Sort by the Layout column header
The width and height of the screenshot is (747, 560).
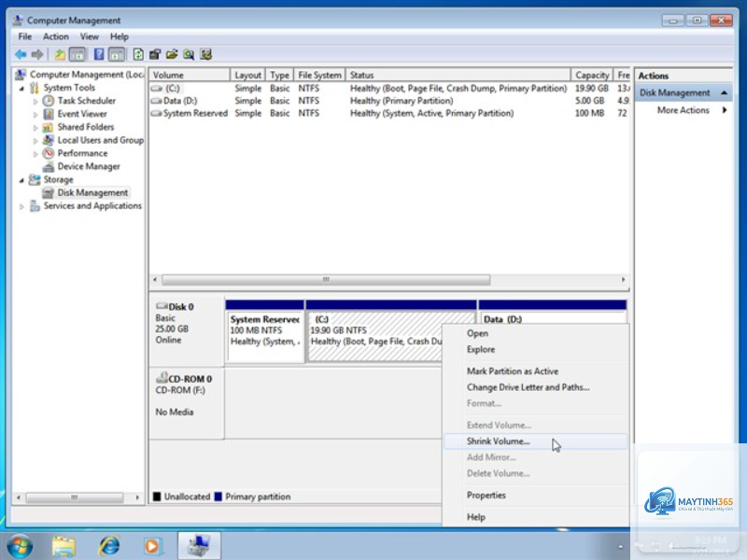coord(247,76)
